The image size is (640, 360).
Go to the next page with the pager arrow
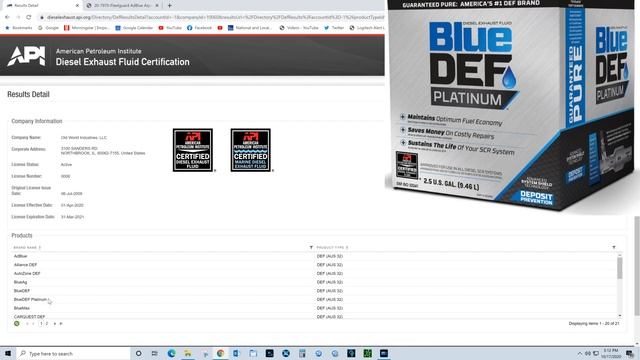pyautogui.click(x=55, y=323)
